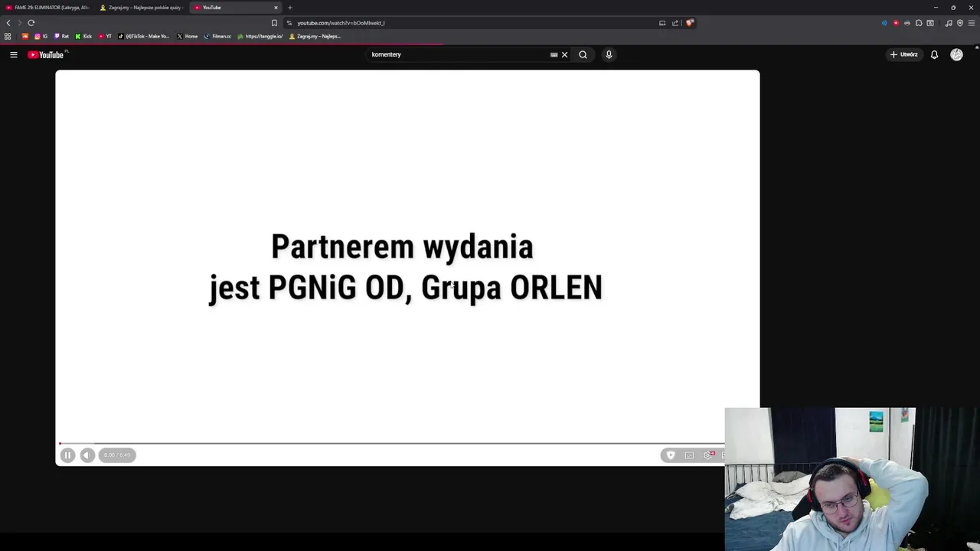Open the bookmarks apps grid icon
Image resolution: width=980 pixels, height=551 pixels.
8,36
